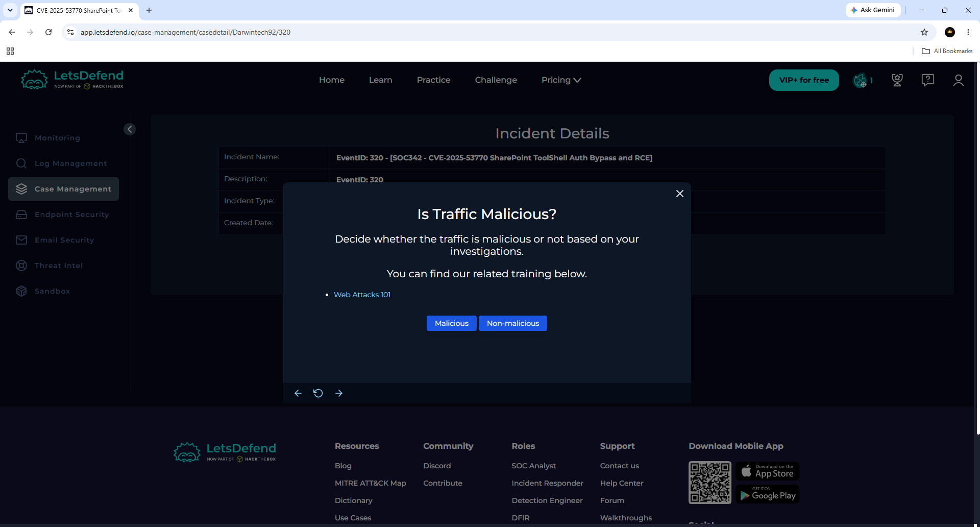The image size is (980, 527).
Task: Click the Email Security envelope icon
Action: click(x=21, y=240)
